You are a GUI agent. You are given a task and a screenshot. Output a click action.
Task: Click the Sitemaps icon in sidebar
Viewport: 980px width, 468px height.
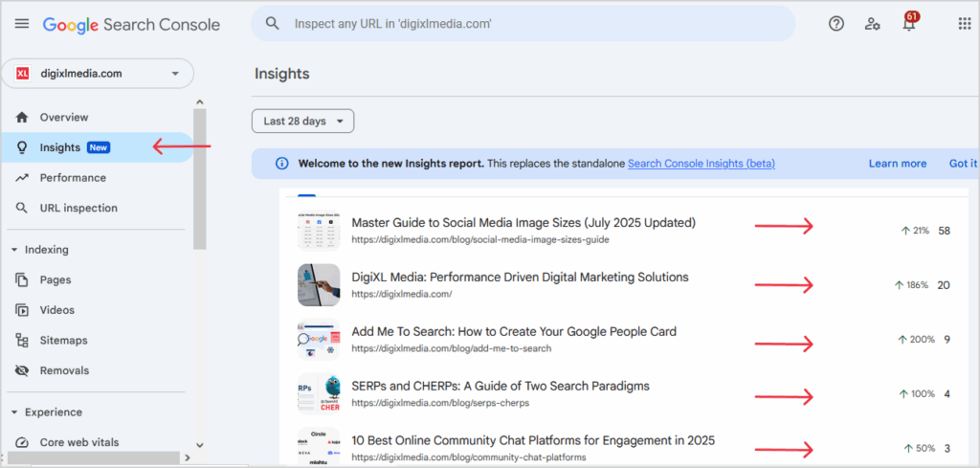(22, 341)
